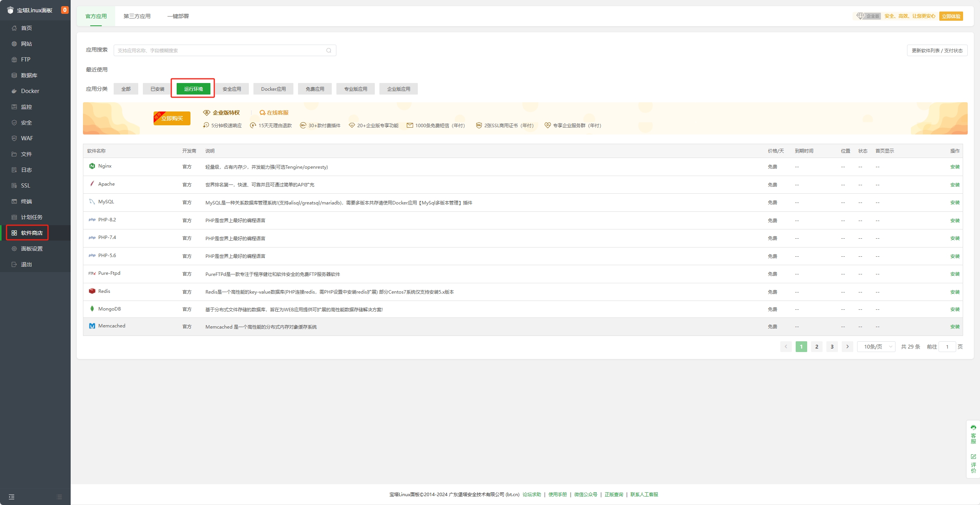Click the 更新软件列表 / 支付状态 button
Image resolution: width=980 pixels, height=505 pixels.
[937, 50]
